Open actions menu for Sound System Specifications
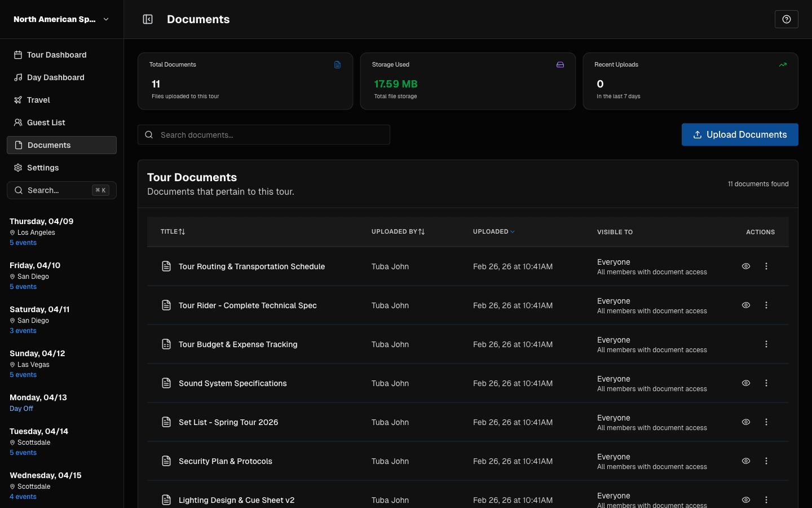The height and width of the screenshot is (508, 812). pyautogui.click(x=766, y=383)
